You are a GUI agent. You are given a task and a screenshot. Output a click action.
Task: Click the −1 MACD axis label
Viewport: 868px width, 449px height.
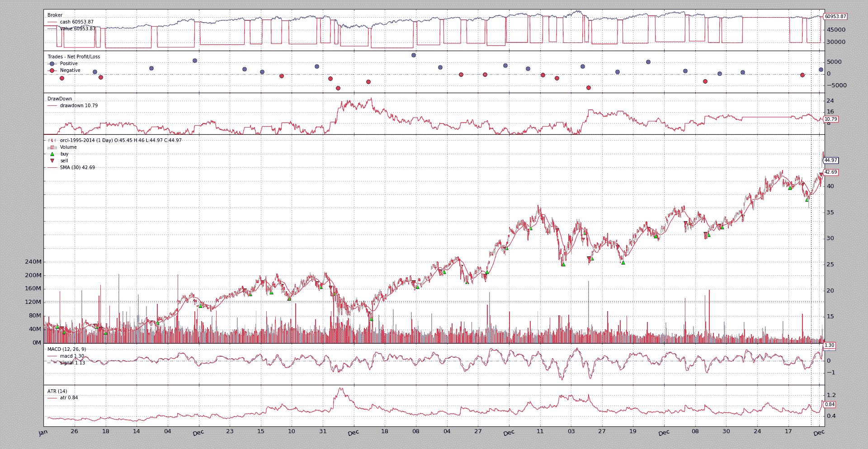831,373
